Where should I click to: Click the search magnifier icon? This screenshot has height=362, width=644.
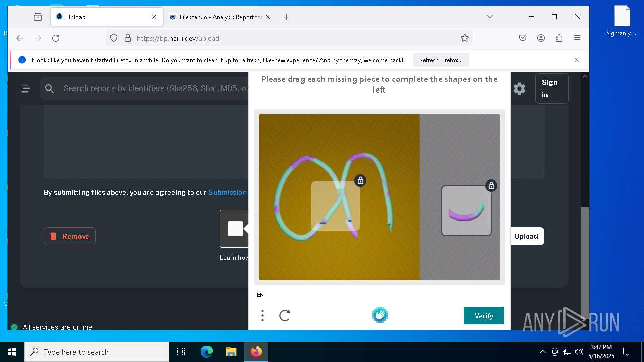(49, 88)
